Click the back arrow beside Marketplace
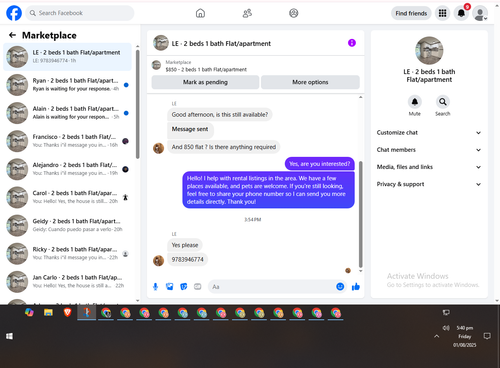500x368 pixels. 12,35
